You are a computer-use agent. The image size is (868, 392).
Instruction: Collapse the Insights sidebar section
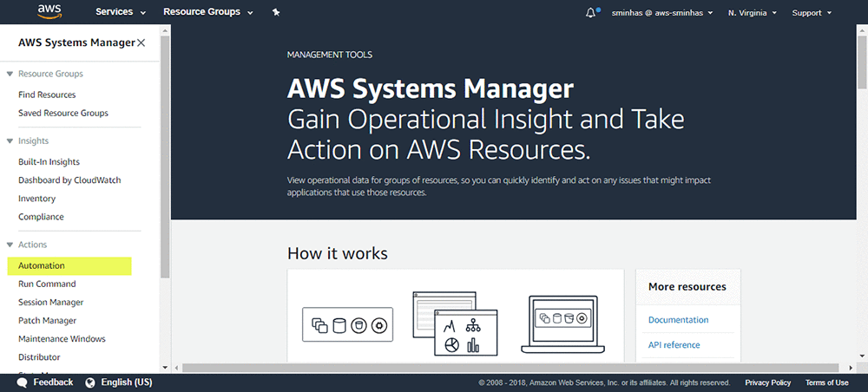click(x=10, y=141)
